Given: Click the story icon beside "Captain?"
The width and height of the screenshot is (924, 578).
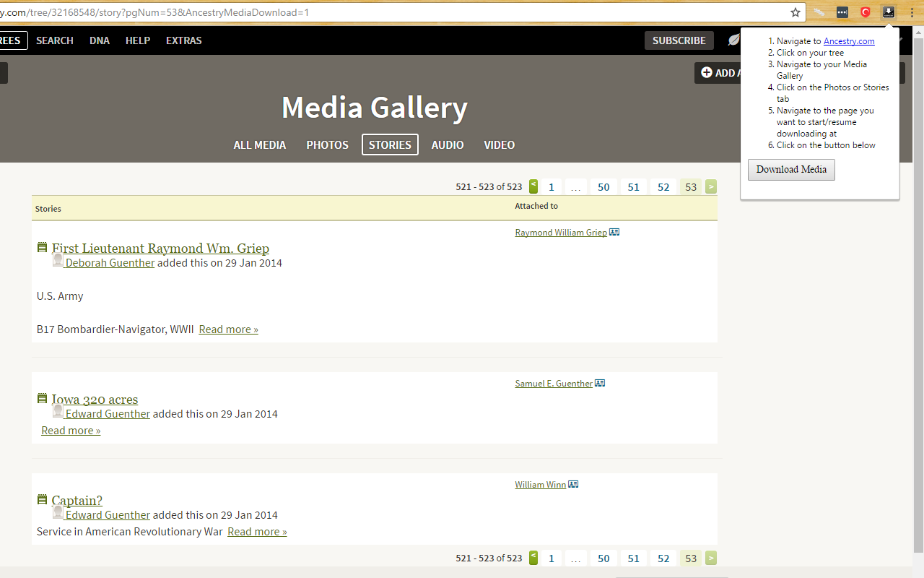Looking at the screenshot, I should [x=41, y=499].
